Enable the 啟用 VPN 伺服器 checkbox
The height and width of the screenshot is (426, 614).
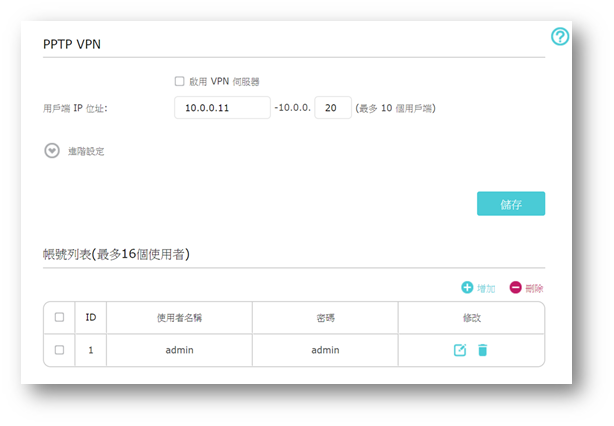pyautogui.click(x=179, y=81)
